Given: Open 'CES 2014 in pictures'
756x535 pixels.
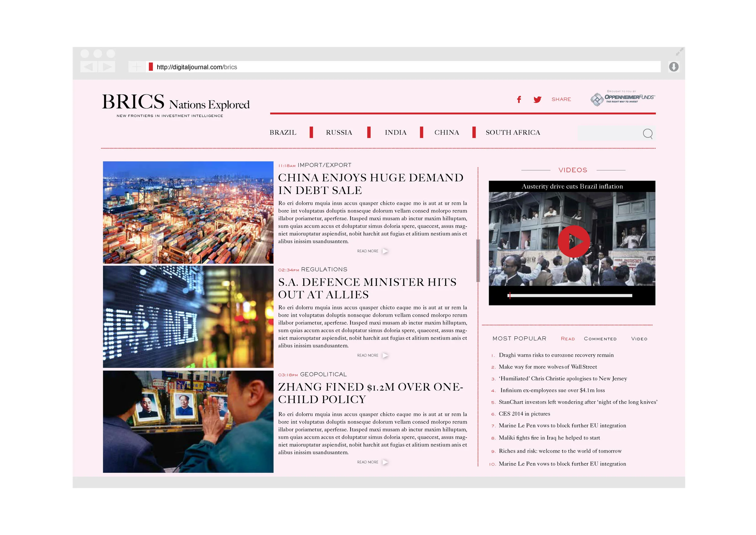Looking at the screenshot, I should [524, 414].
